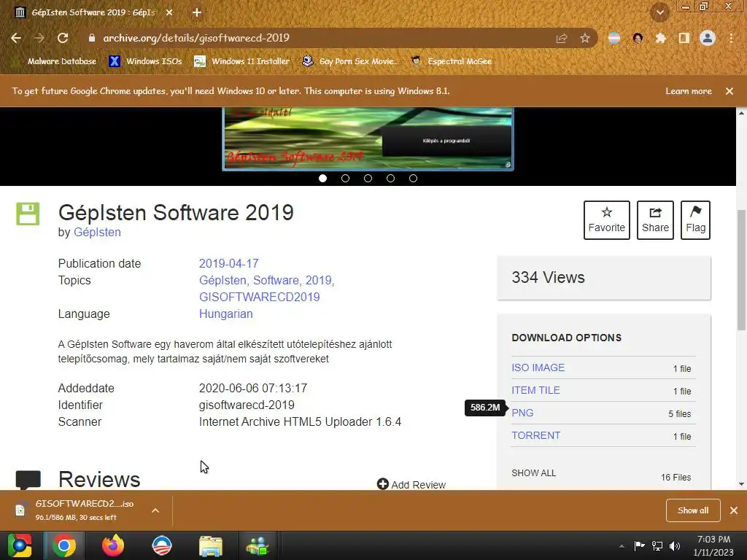Show all 16 files
This screenshot has height=560, width=747.
pos(533,473)
